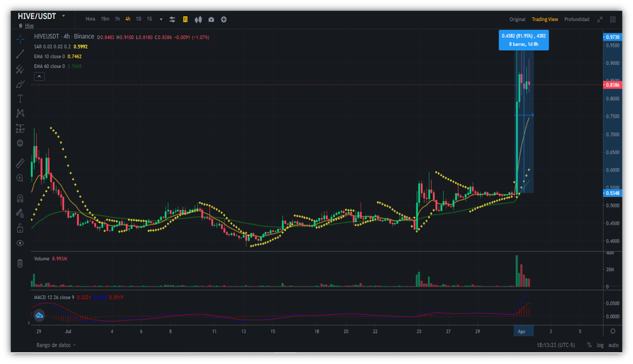Toggle stay in drawing mode pencil-lock
The image size is (633, 364).
[x=20, y=213]
